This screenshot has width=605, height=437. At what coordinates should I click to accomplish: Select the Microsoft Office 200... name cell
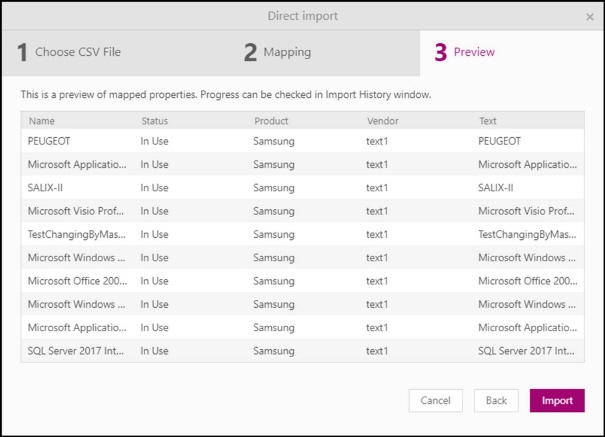77,281
